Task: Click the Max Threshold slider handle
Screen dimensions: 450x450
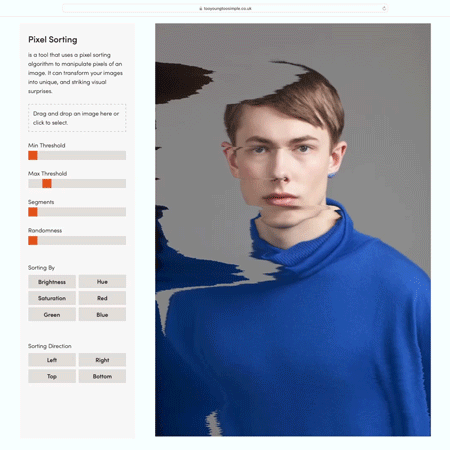Action: coord(47,183)
